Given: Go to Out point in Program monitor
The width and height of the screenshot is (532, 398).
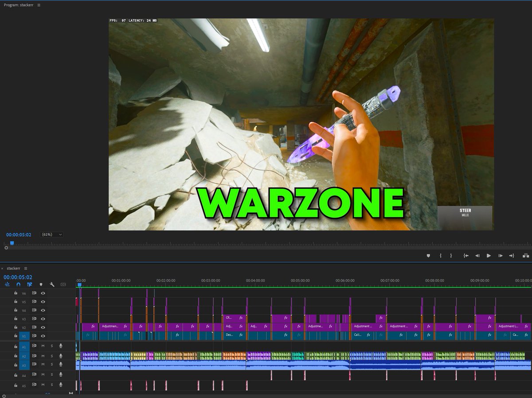Looking at the screenshot, I should (x=511, y=256).
